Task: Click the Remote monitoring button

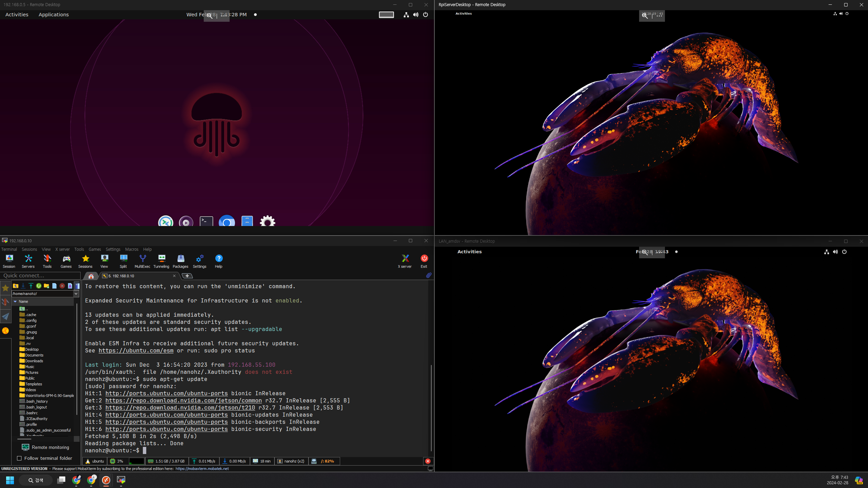Action: pyautogui.click(x=46, y=447)
